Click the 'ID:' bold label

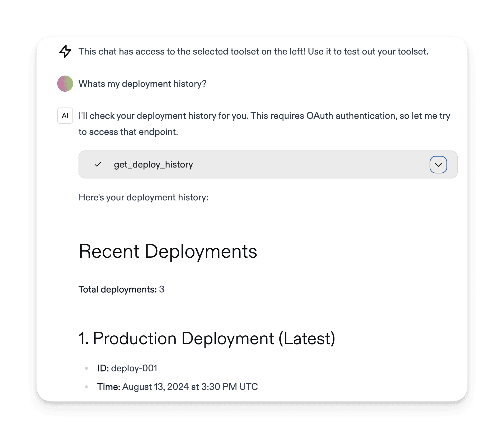pyautogui.click(x=103, y=368)
